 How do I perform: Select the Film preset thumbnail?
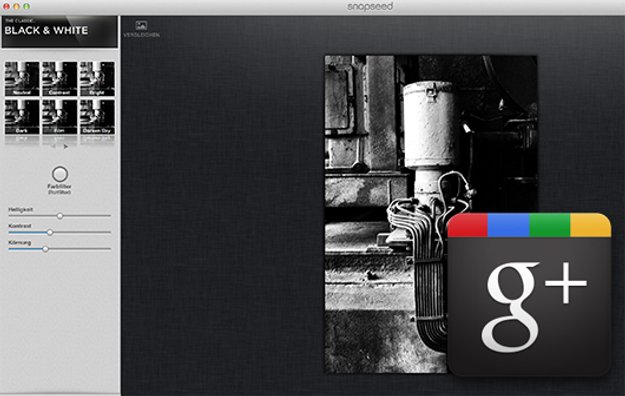60,116
